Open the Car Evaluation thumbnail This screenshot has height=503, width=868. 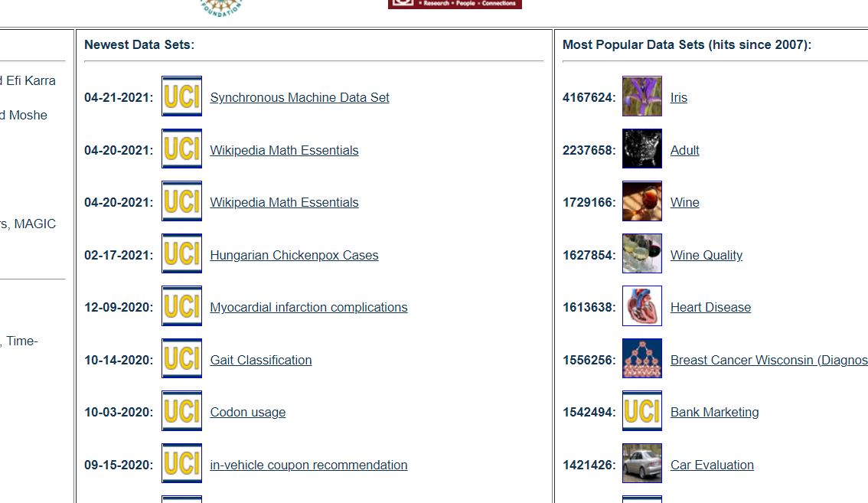[x=642, y=463]
